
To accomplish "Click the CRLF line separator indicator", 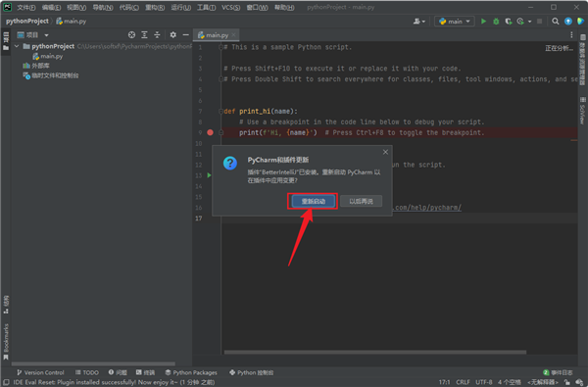I will (x=463, y=382).
